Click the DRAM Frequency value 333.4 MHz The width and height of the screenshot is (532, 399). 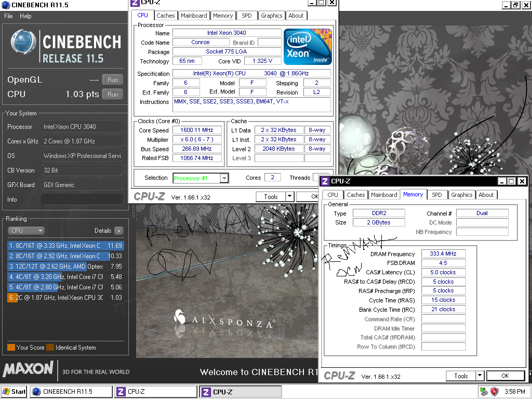[443, 254]
